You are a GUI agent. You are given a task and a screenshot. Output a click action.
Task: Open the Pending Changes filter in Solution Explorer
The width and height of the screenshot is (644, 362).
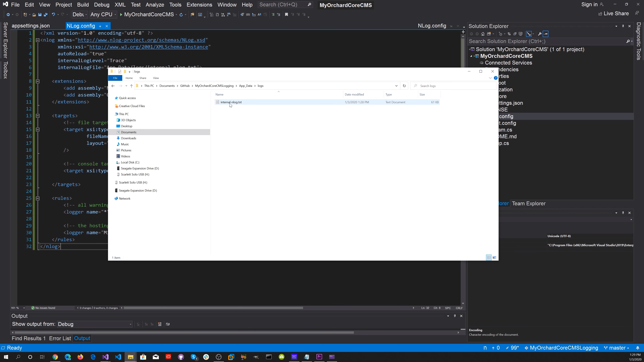click(x=500, y=34)
